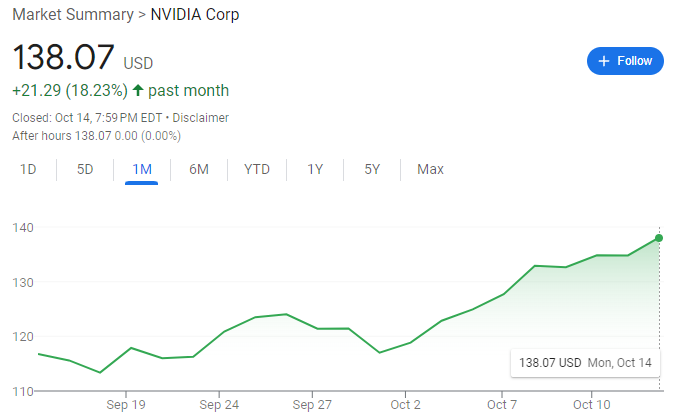This screenshot has height=416, width=678.
Task: Show the 6M chart range
Action: pyautogui.click(x=199, y=169)
